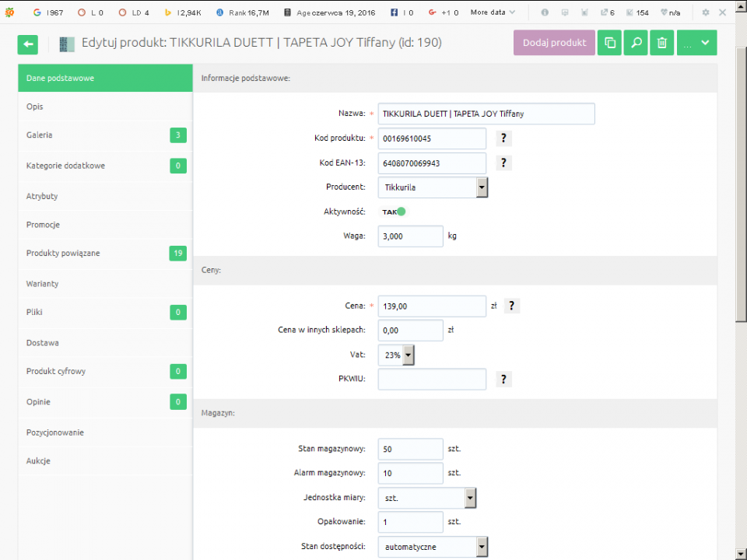Open the Produkt cyfrowy tab
Image resolution: width=747 pixels, height=560 pixels.
[x=105, y=372]
